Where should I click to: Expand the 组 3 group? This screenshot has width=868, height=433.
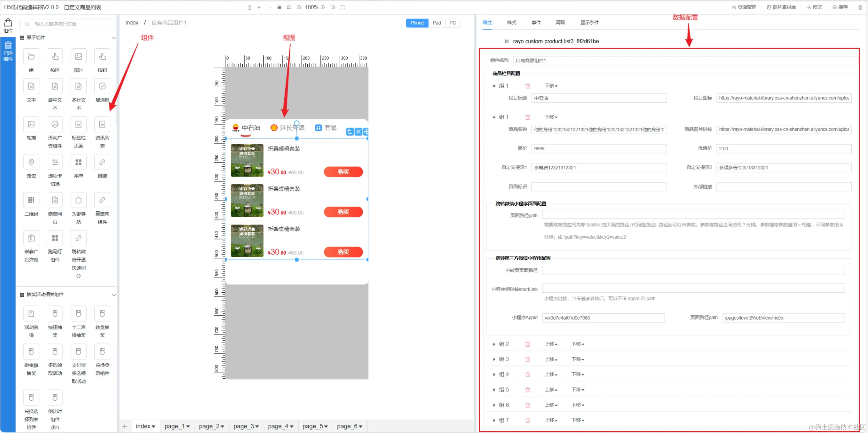coord(494,359)
